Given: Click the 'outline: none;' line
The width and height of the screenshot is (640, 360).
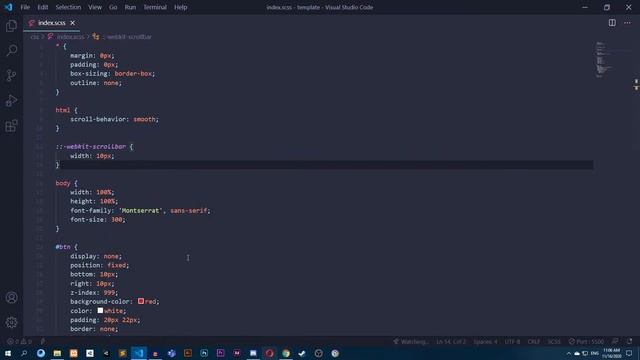Looking at the screenshot, I should click(96, 82).
